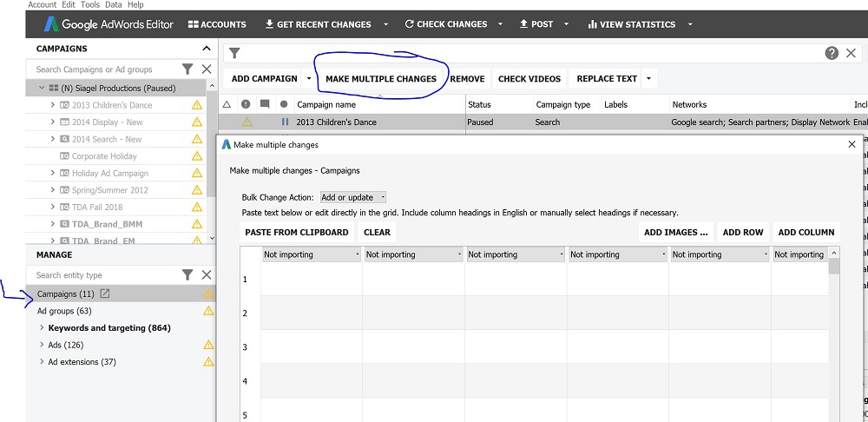868x422 pixels.
Task: Open the Edit menu
Action: (69, 4)
